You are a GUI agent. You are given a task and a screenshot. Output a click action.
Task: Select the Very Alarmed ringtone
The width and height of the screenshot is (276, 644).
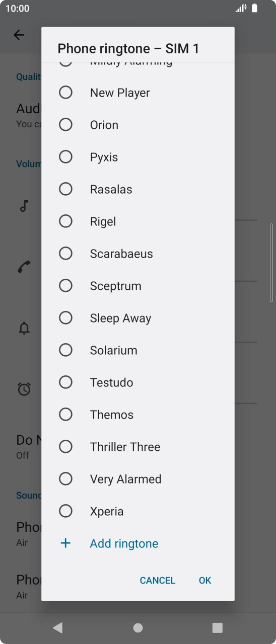[x=137, y=479]
